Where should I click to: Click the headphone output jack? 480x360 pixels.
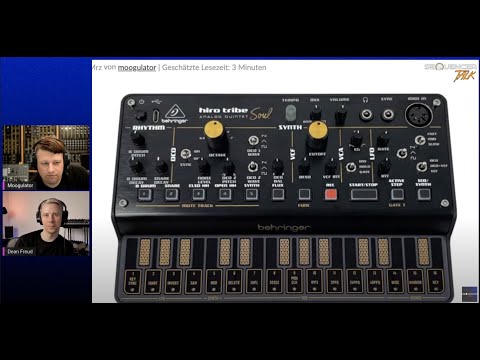coord(366,115)
